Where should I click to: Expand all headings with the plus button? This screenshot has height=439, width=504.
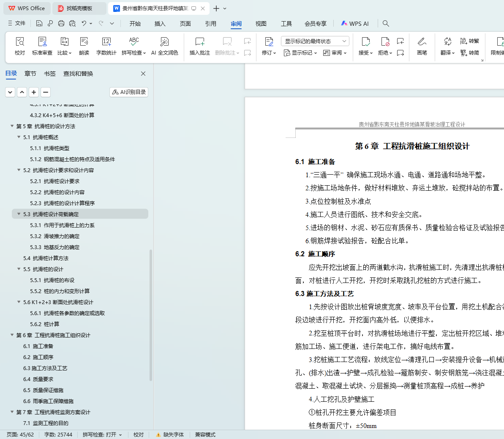click(x=34, y=92)
